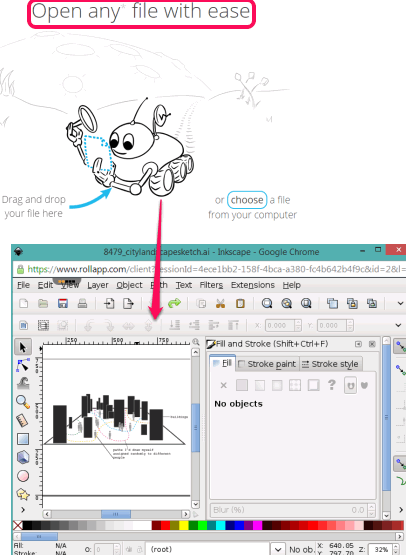Click the Zoom to fit page icon
406x555 pixels.
coord(306,303)
